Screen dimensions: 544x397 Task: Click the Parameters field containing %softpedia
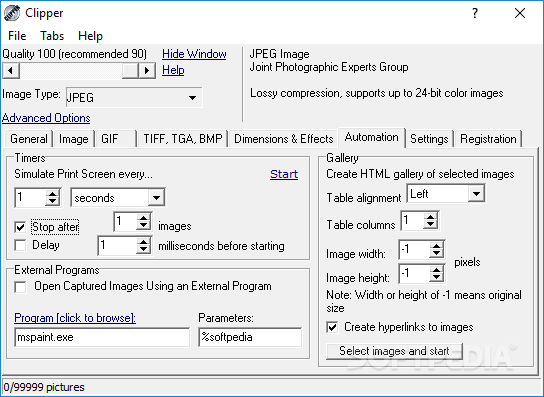point(250,337)
